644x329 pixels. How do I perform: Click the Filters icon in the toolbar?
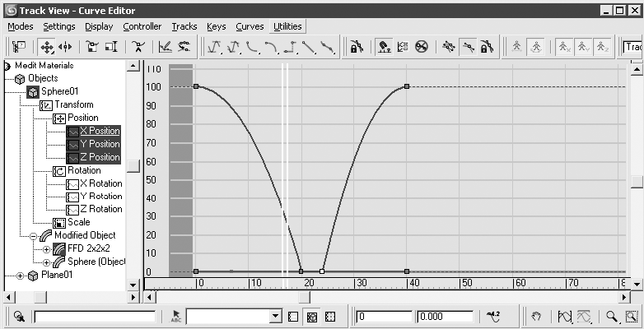[18, 47]
